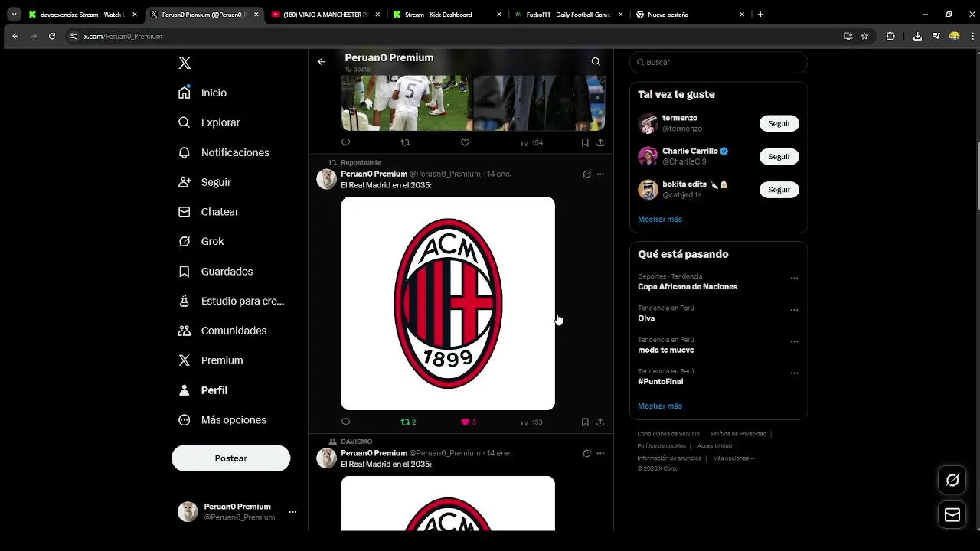Open options for moda te mueve trend
The image size is (980, 551).
(x=794, y=341)
